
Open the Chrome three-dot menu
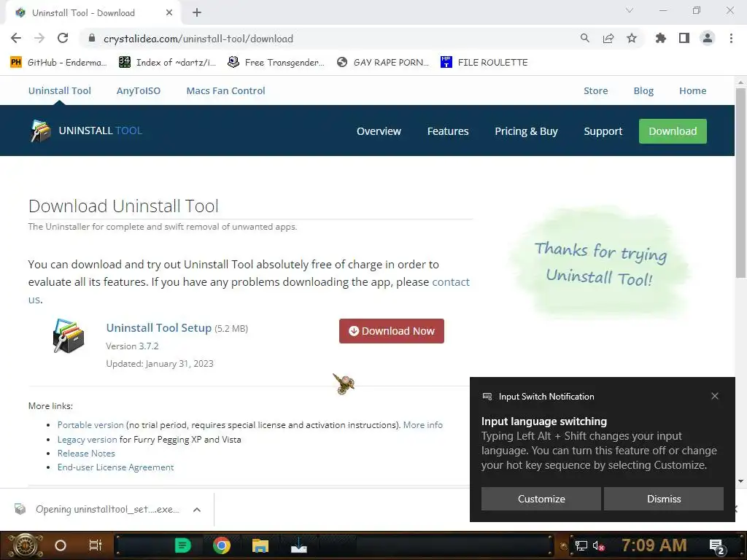(731, 39)
